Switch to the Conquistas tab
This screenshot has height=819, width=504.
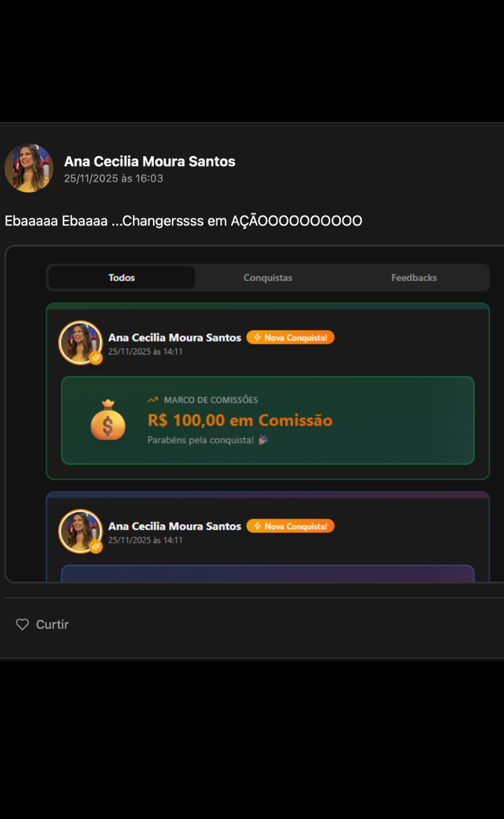268,278
